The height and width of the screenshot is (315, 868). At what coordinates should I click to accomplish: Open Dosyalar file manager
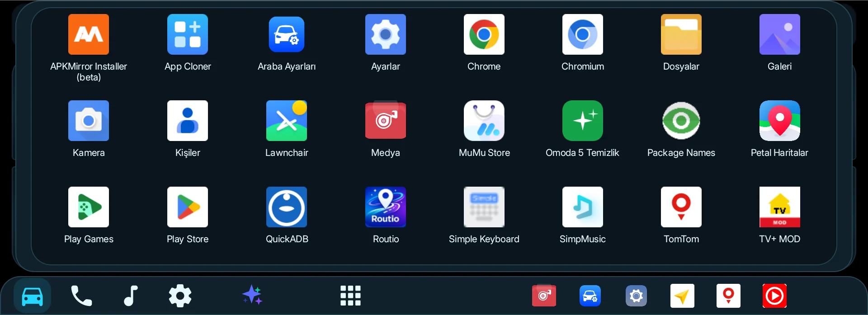tap(681, 34)
